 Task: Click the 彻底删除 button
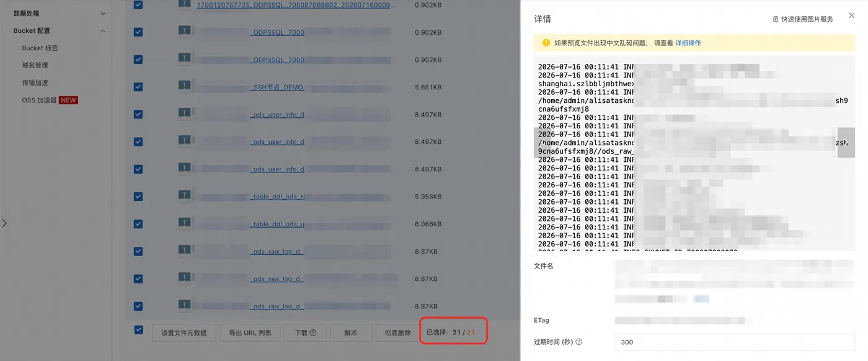pyautogui.click(x=397, y=332)
